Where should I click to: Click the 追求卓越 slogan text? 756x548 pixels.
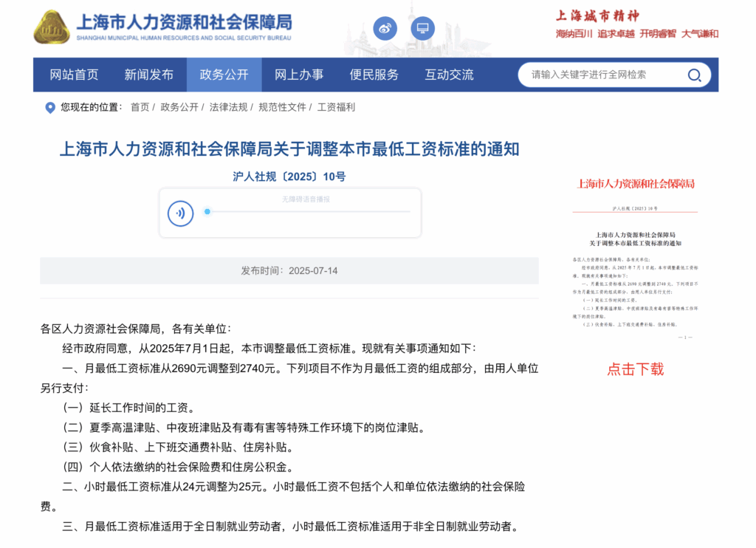[x=616, y=34]
